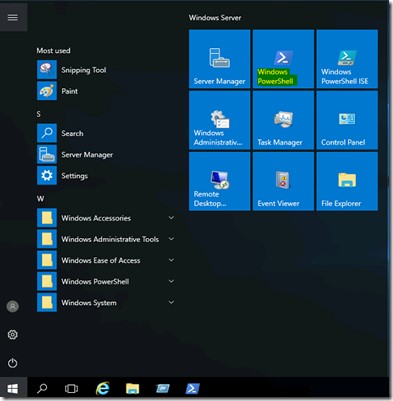Open the Remote Desktop tile

click(x=219, y=181)
